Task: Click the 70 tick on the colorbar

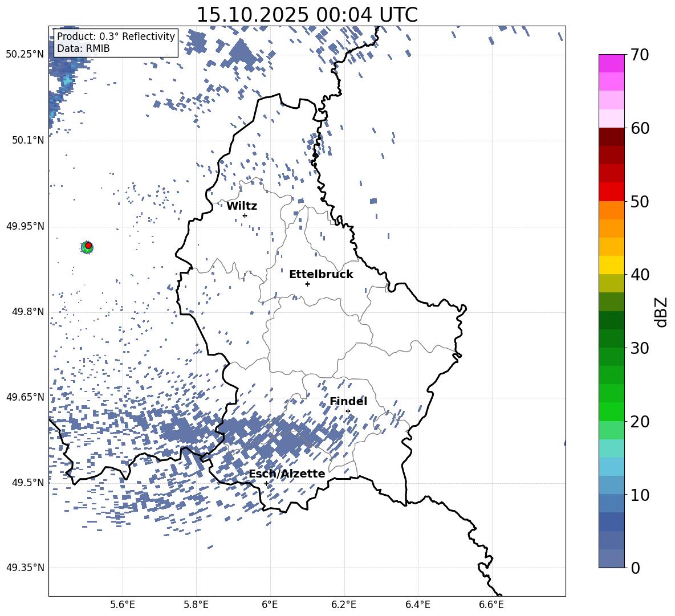Action: tap(640, 55)
